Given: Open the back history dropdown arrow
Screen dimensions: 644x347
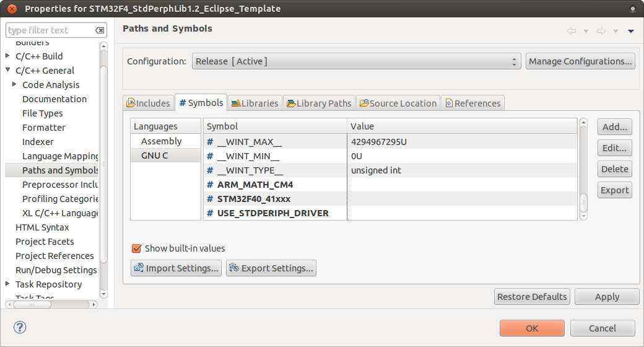Looking at the screenshot, I should coord(586,31).
